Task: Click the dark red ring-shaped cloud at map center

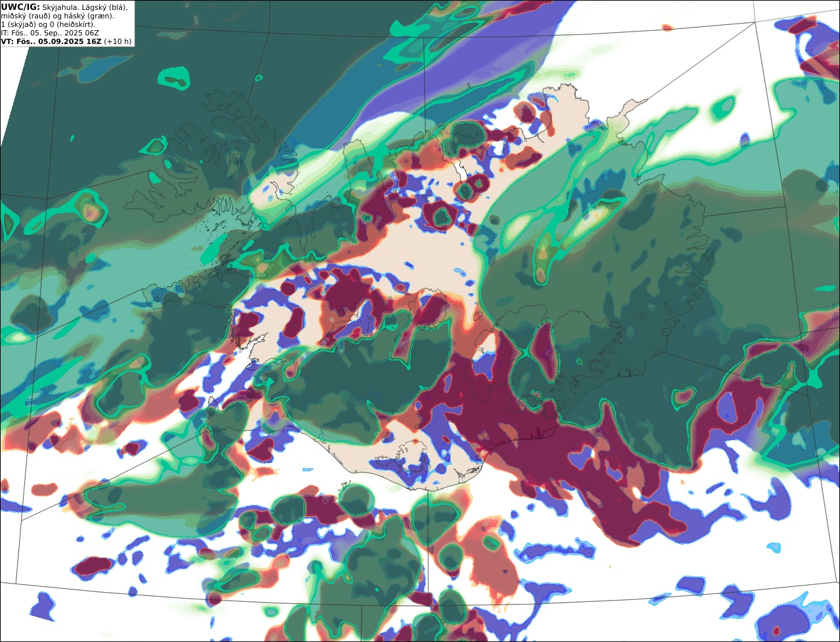Action: [440, 215]
